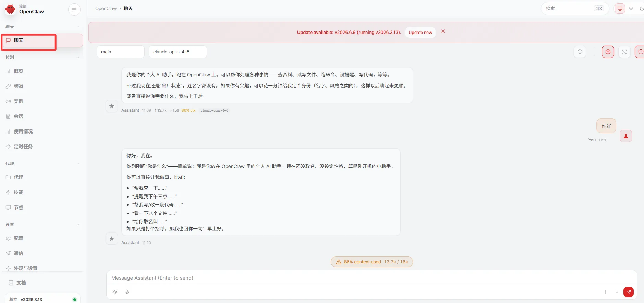644x303 pixels.
Task: Open the 会话 sessions page
Action: (x=42, y=116)
